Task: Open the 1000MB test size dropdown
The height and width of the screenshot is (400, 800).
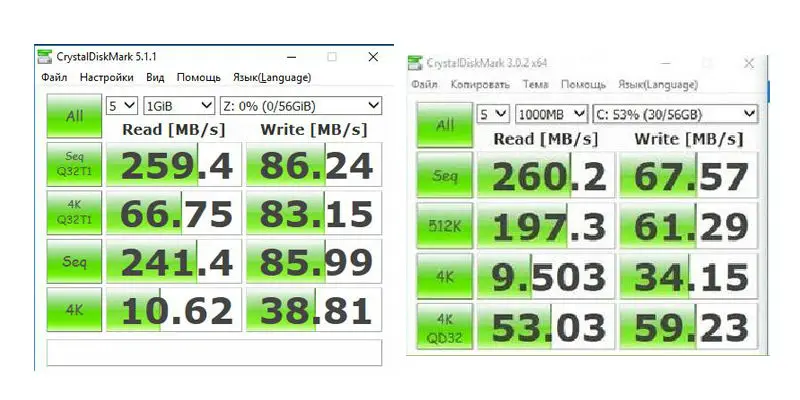Action: (551, 114)
